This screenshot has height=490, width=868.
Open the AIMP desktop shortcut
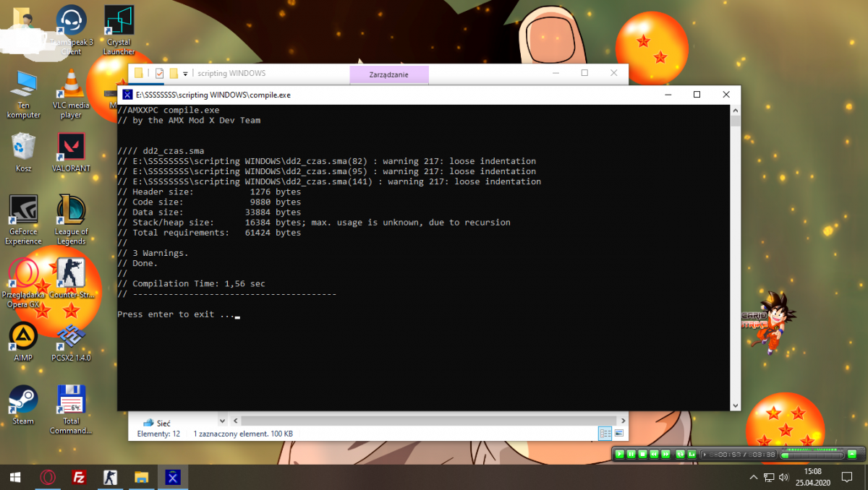24,342
